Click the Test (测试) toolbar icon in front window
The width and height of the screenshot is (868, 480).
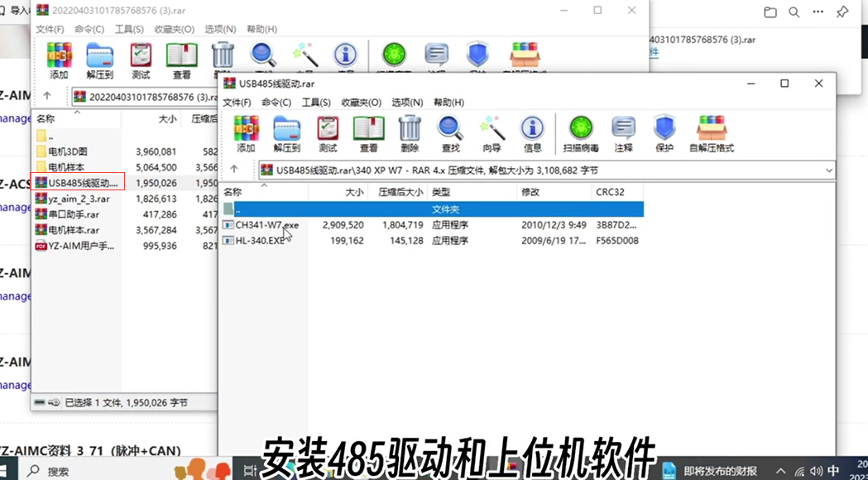(x=328, y=133)
